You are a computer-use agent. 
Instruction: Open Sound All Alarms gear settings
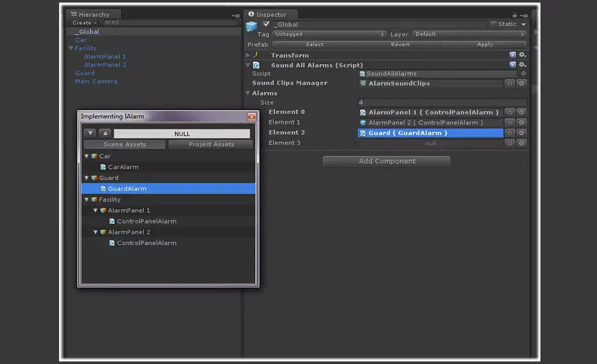coord(522,65)
